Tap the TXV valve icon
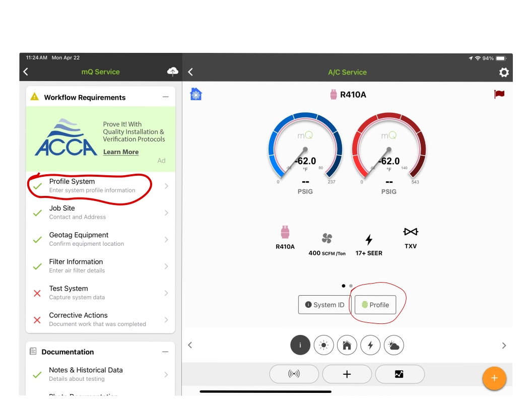 [x=411, y=232]
